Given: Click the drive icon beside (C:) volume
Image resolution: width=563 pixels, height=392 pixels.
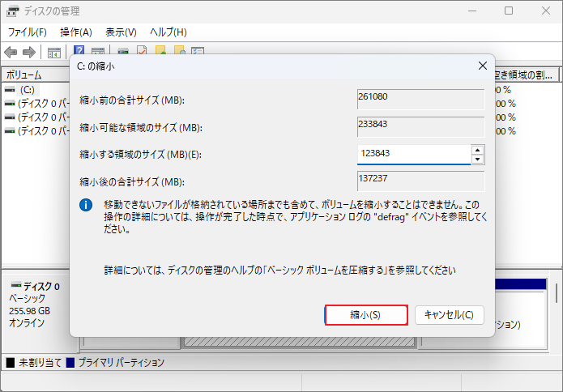Looking at the screenshot, I should [x=10, y=89].
